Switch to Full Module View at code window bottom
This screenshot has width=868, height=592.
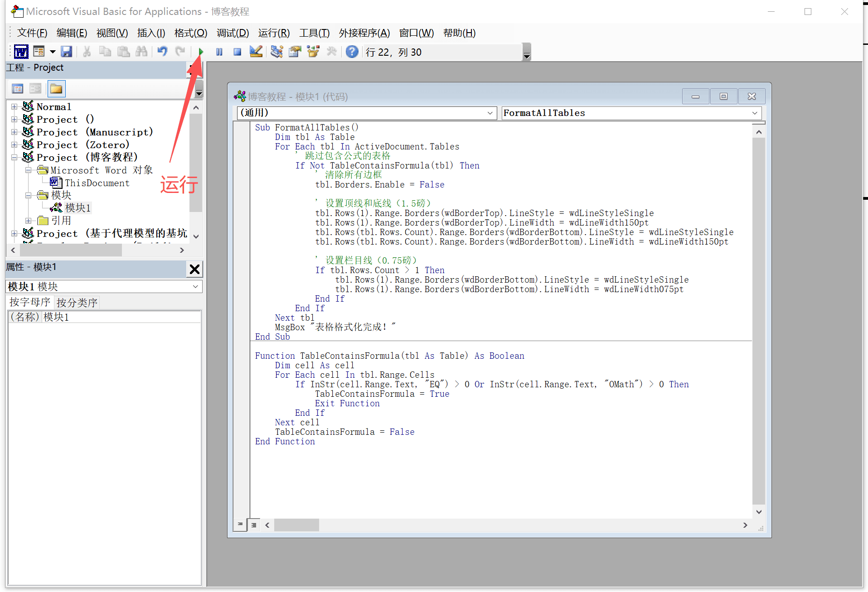(x=254, y=525)
